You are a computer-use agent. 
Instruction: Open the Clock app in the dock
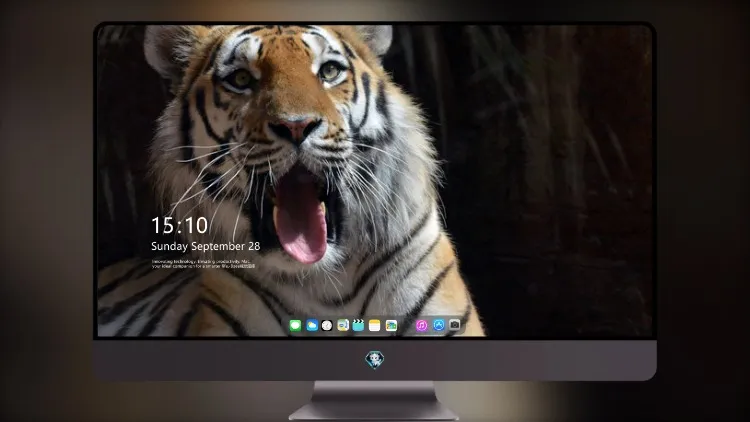coord(327,325)
